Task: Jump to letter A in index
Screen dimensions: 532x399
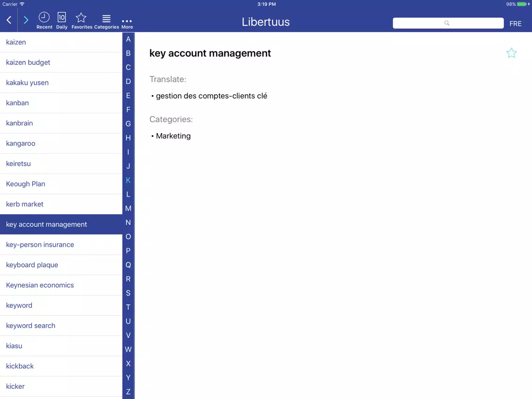Action: (128, 39)
